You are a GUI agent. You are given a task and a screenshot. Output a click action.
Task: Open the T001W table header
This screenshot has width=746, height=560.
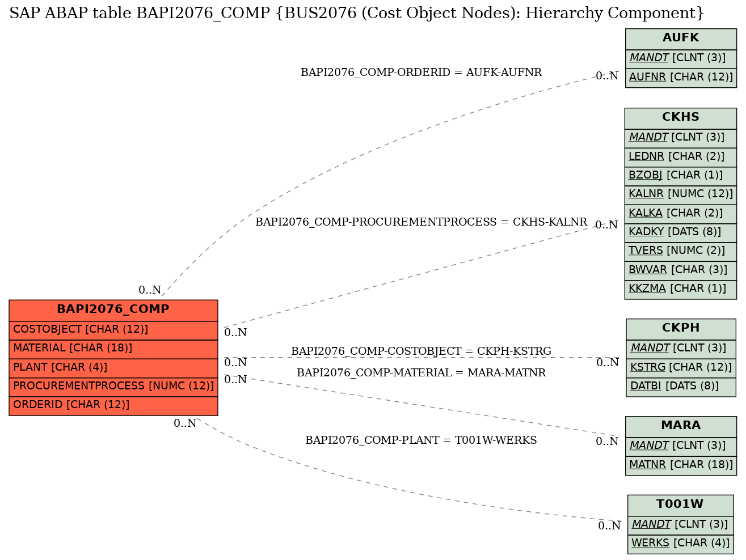pos(681,505)
